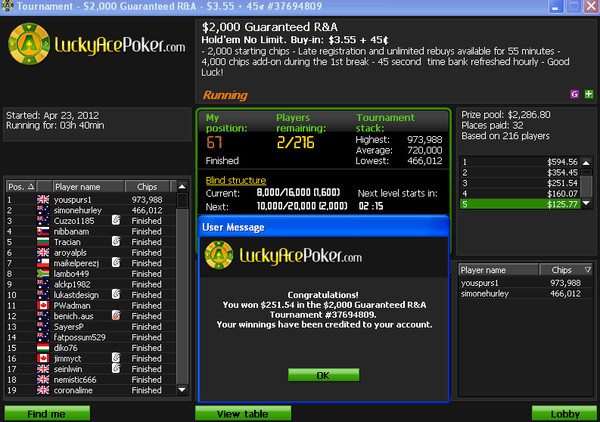Click chip logo in User Message dialog
The height and width of the screenshot is (422, 600).
coord(219,255)
